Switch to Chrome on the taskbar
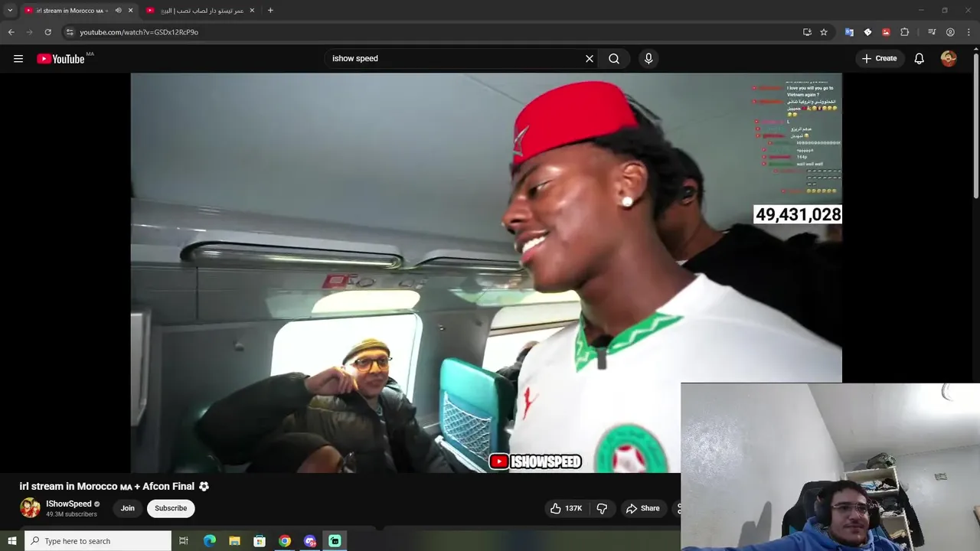The width and height of the screenshot is (980, 551). (285, 541)
